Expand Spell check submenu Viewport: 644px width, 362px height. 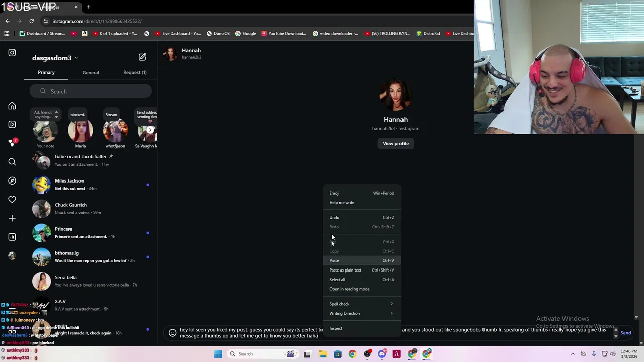click(362, 304)
